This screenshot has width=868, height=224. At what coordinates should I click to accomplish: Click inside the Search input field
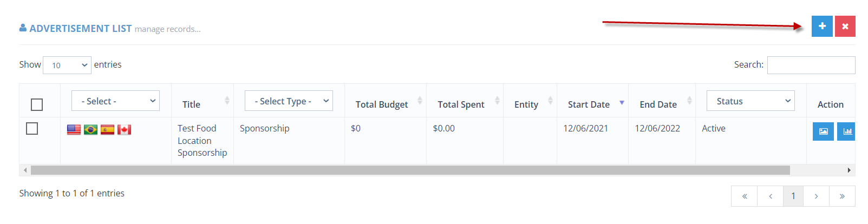(811, 65)
